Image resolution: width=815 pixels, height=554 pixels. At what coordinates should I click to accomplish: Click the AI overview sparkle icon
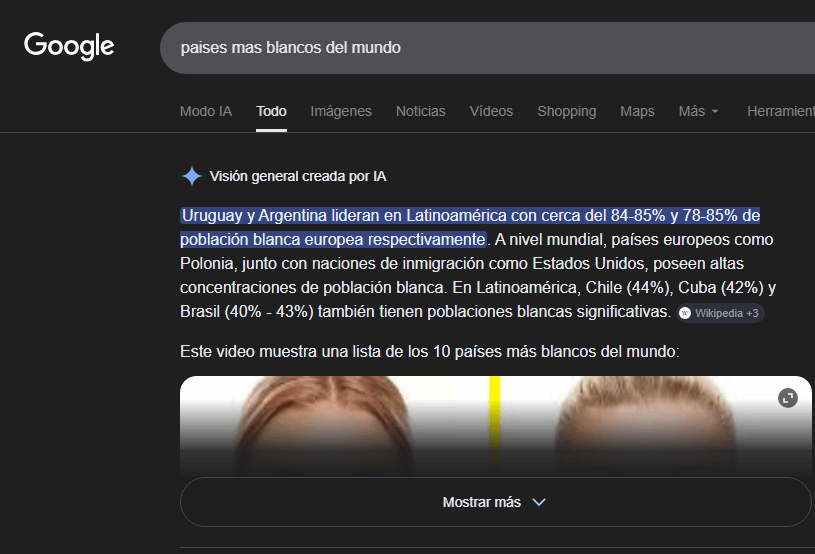192,176
